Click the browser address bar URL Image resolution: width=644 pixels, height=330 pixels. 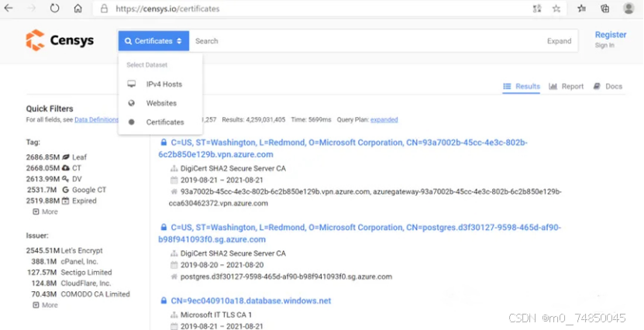click(167, 9)
